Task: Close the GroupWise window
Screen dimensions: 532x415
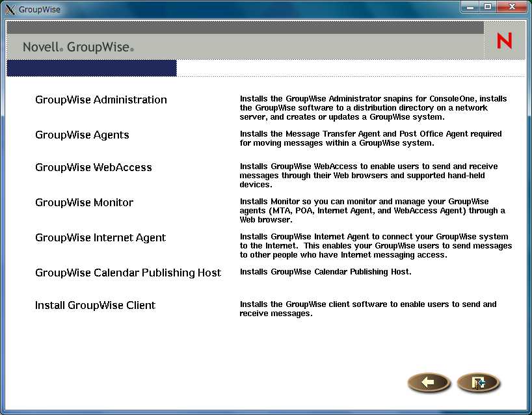Action: click(x=512, y=7)
